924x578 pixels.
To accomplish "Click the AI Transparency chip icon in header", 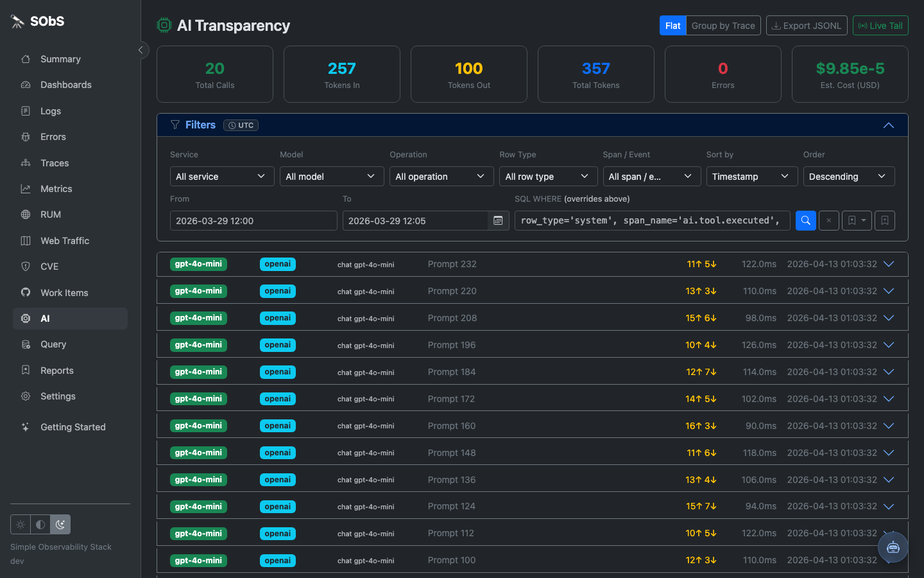I will 164,26.
